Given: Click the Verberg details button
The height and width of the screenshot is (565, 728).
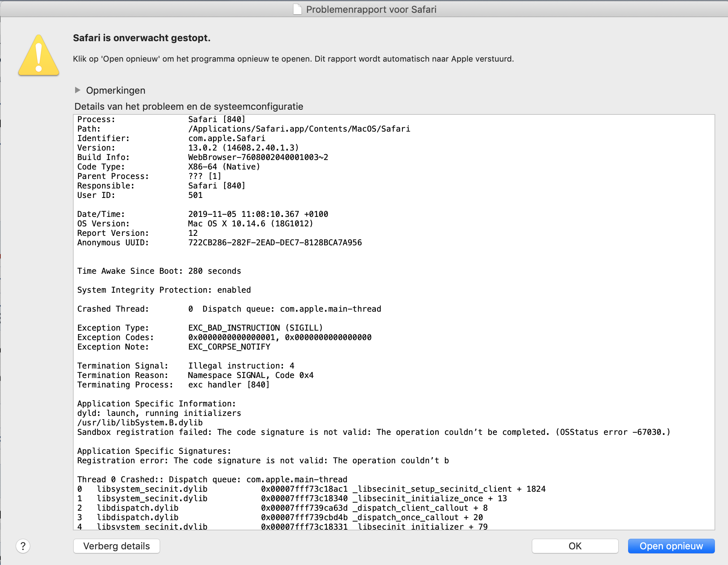Looking at the screenshot, I should [117, 546].
